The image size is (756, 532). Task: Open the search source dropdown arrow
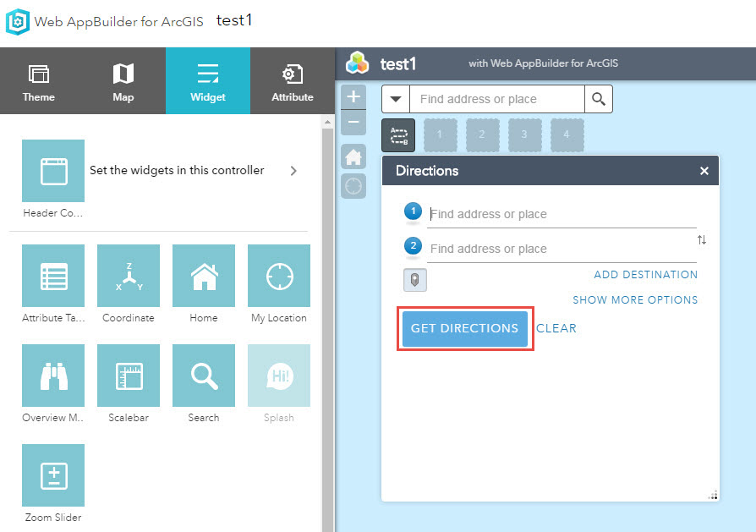coord(396,99)
